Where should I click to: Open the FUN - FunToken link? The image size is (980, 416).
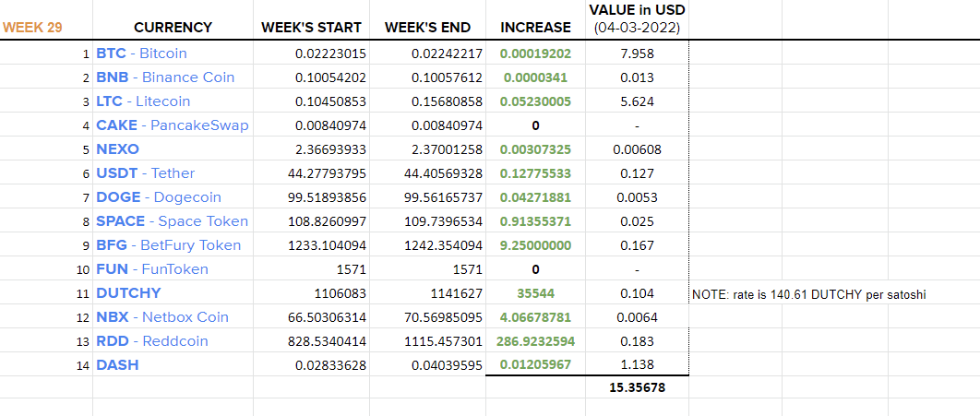152,269
